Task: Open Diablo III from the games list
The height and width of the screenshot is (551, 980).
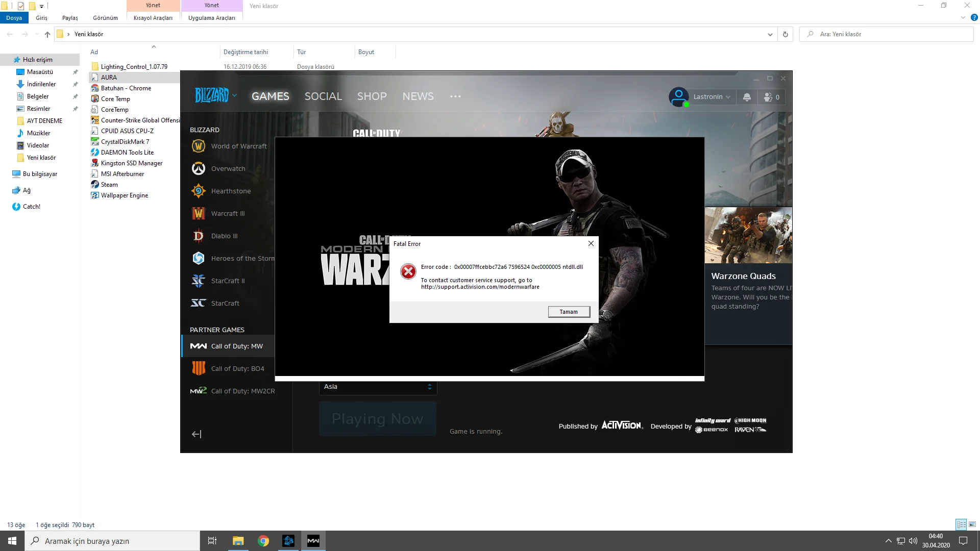Action: coord(198,236)
